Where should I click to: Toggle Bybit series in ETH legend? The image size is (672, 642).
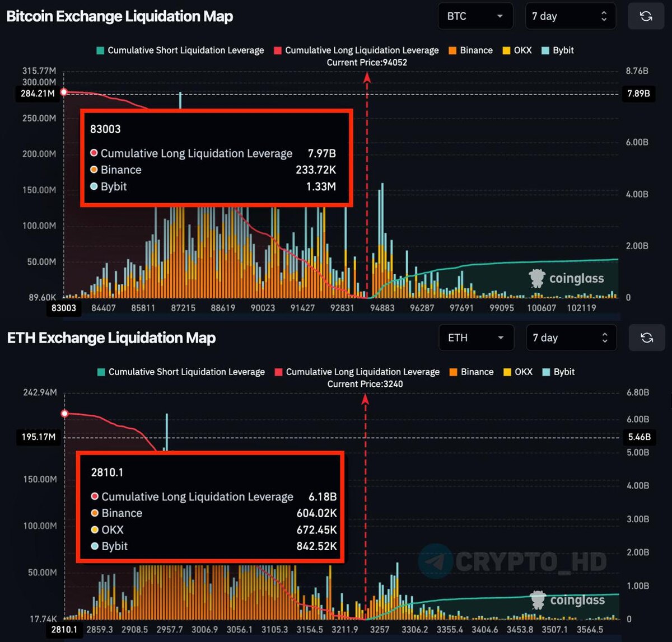coord(559,372)
